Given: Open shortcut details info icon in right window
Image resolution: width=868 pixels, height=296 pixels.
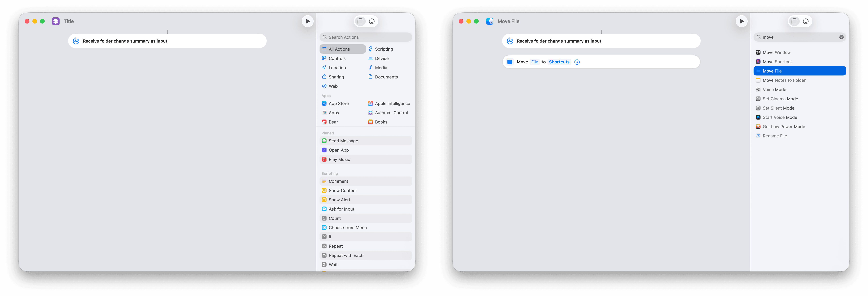Looking at the screenshot, I should click(806, 21).
